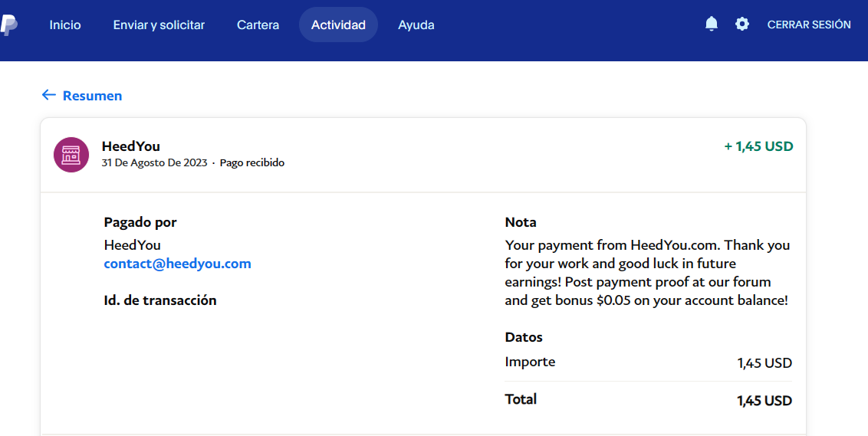Screen dimensions: 868x436
Task: Click the HeedYou transaction title
Action: pyautogui.click(x=130, y=146)
